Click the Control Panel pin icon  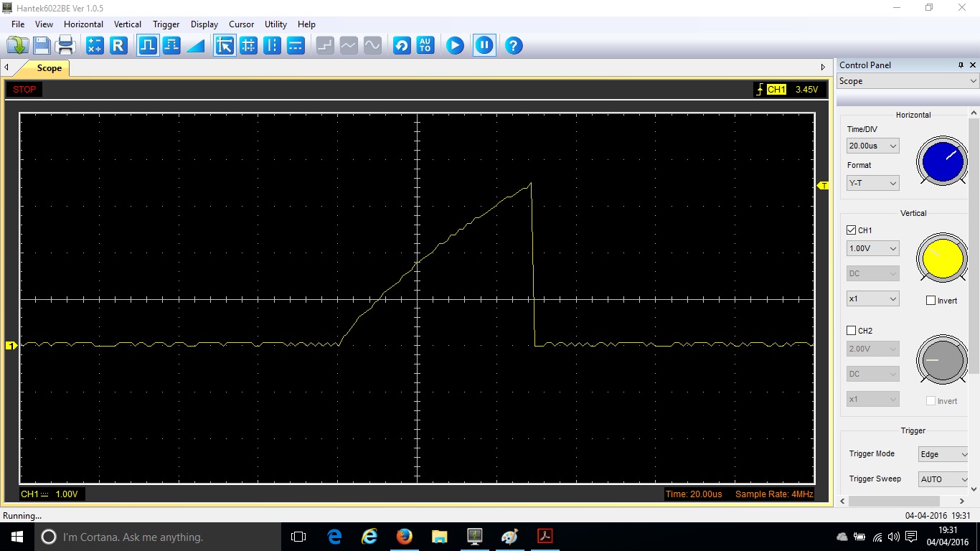[x=961, y=65]
